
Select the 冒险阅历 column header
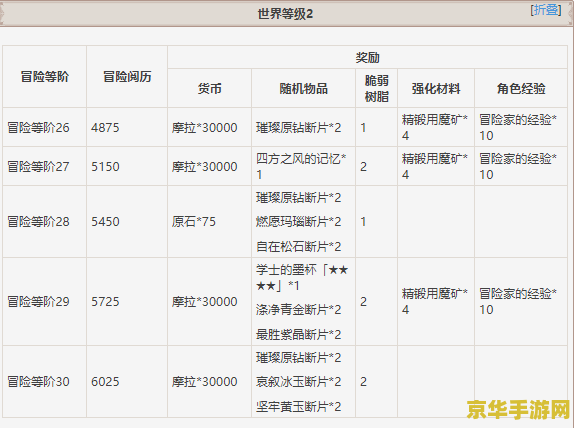127,77
